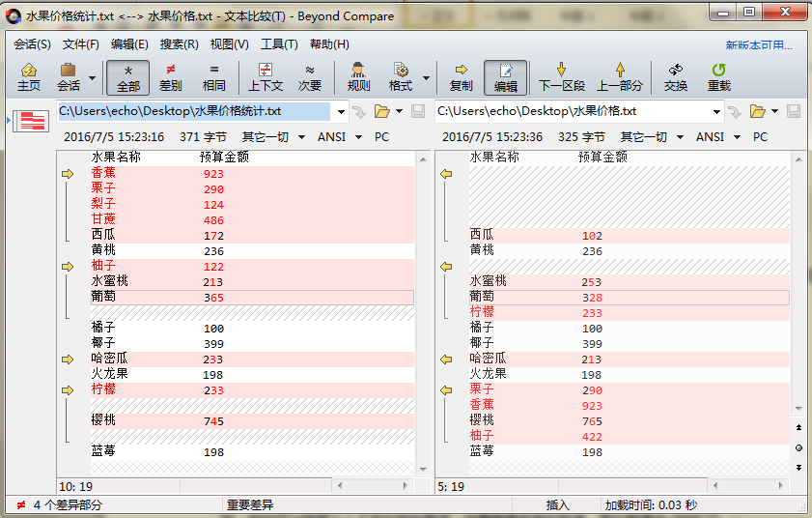Viewport: 812px width, 518px height.
Task: Click the right pane open-file folder icon
Action: point(758,111)
